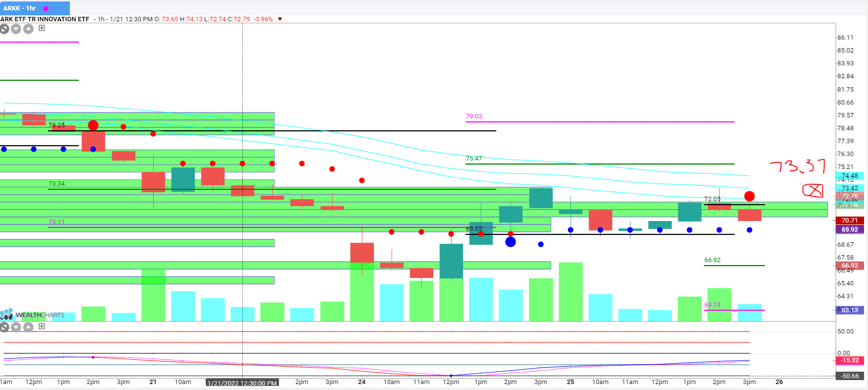Maximize the oscillator pane with the plus box icon
The height and width of the screenshot is (390, 868).
[x=42, y=327]
